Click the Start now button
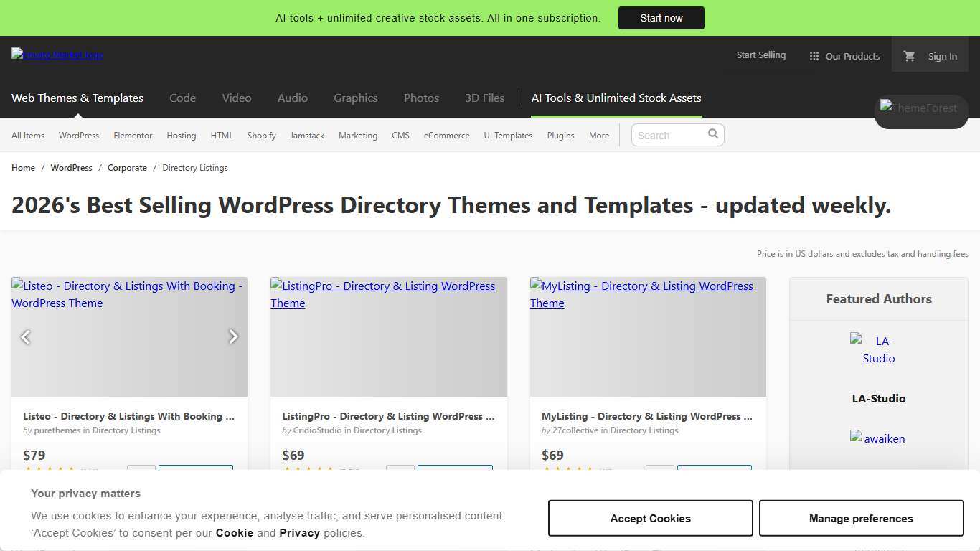This screenshot has width=980, height=551. (x=661, y=18)
